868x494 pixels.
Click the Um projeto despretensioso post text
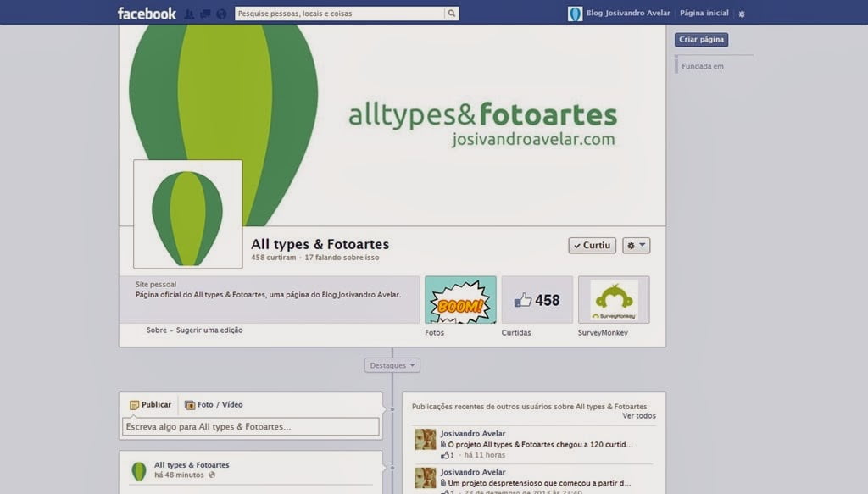click(539, 483)
